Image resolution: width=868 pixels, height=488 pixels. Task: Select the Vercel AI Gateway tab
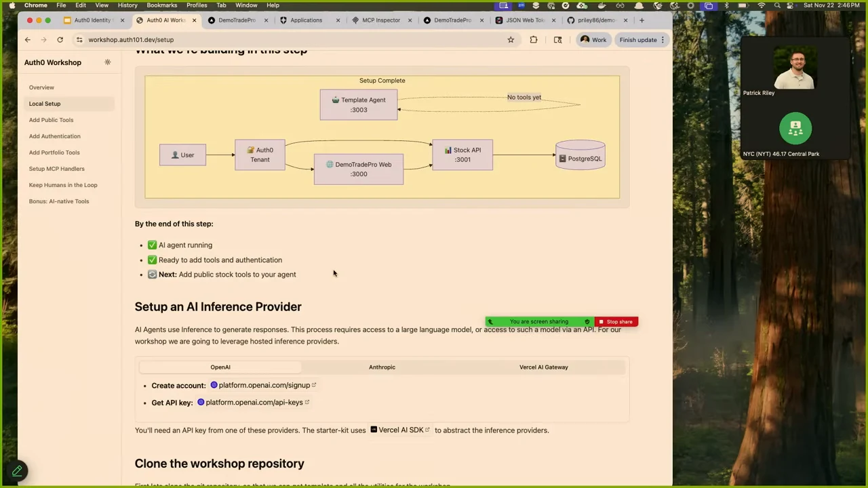[x=544, y=367]
